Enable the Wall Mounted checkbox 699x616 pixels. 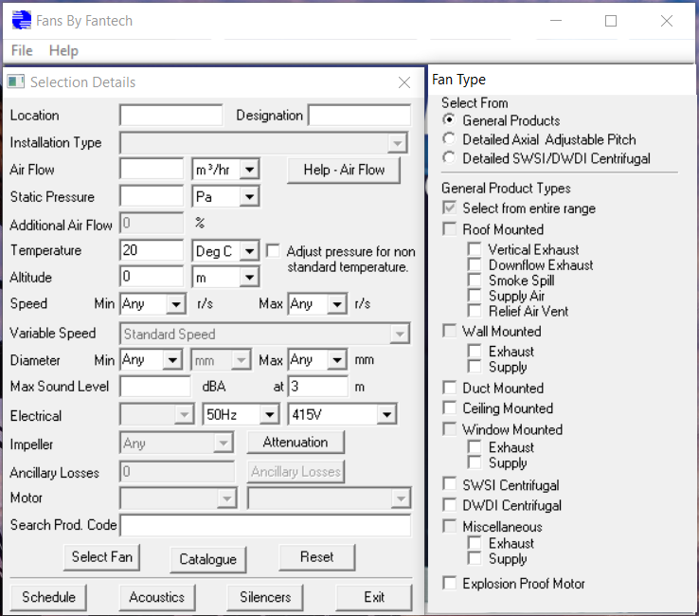[450, 332]
